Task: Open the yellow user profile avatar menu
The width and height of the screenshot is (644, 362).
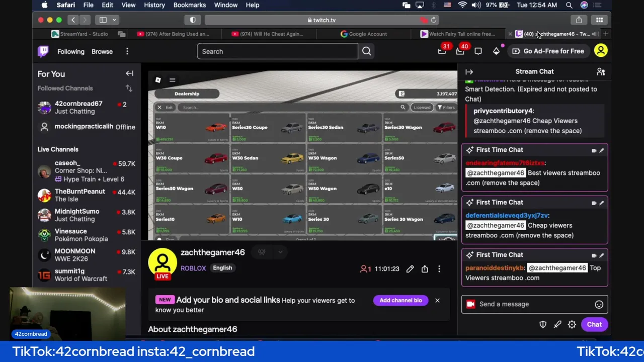Action: 601,51
